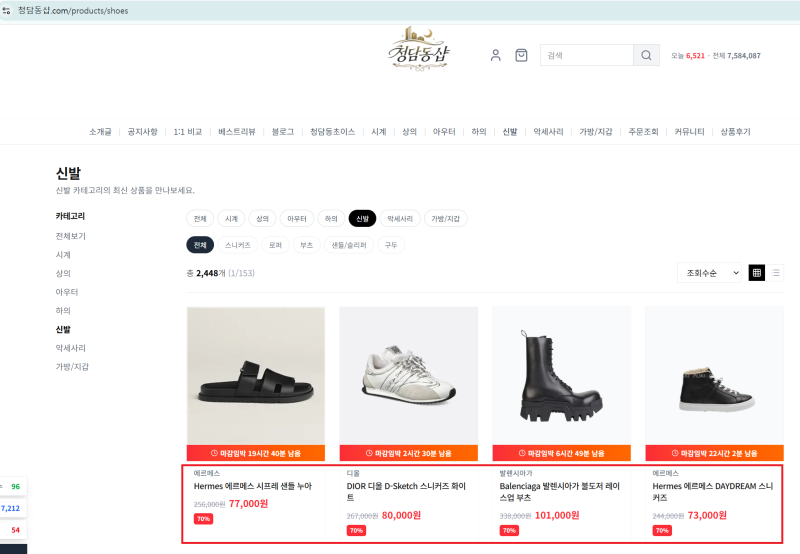
Task: Open the user account icon
Action: [495, 55]
